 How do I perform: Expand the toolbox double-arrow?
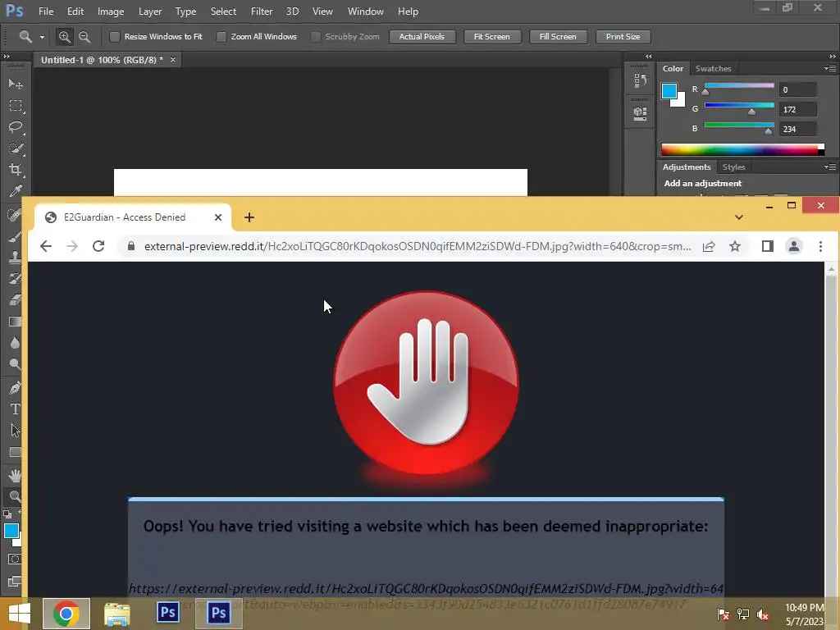[7, 57]
